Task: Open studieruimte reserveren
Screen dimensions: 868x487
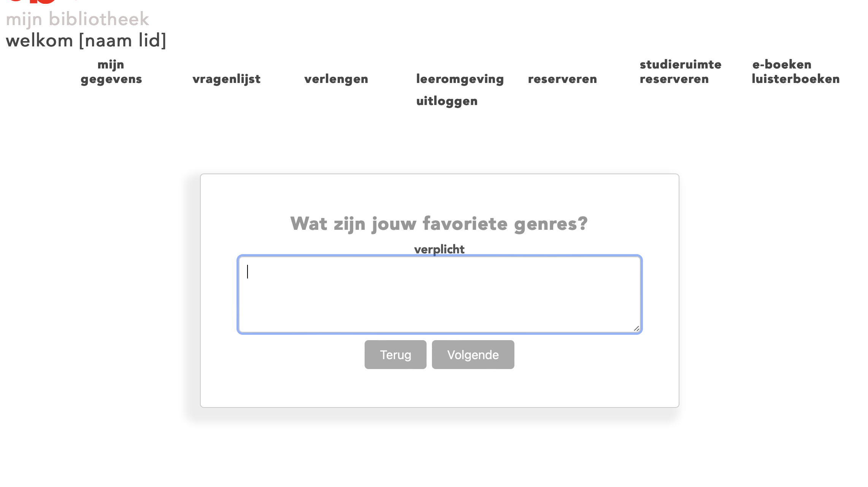Action: coord(680,72)
